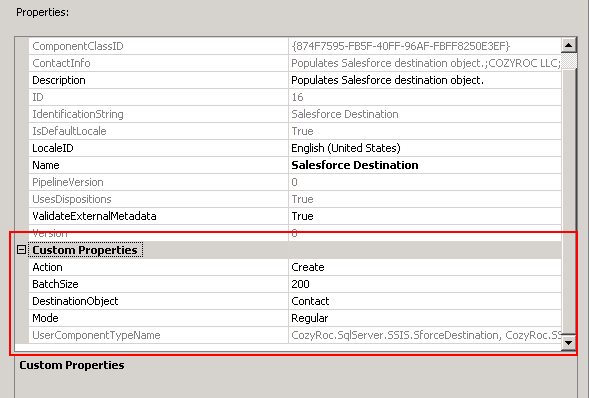Click the scroll down arrow
Screen dimensions: 589x398
pos(568,342)
